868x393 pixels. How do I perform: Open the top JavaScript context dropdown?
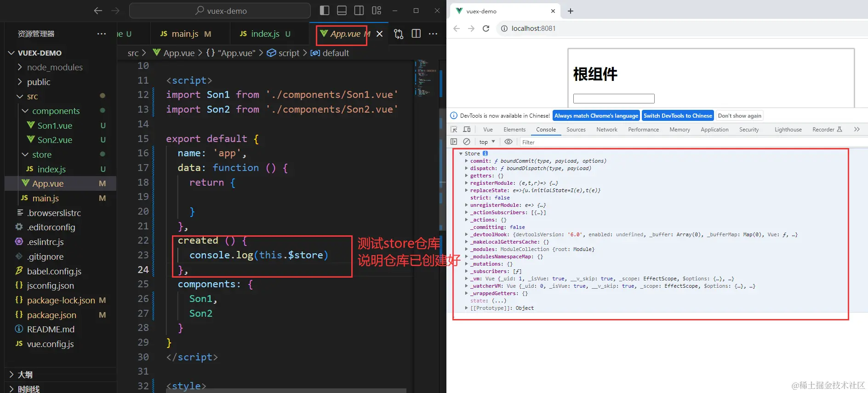pyautogui.click(x=487, y=142)
